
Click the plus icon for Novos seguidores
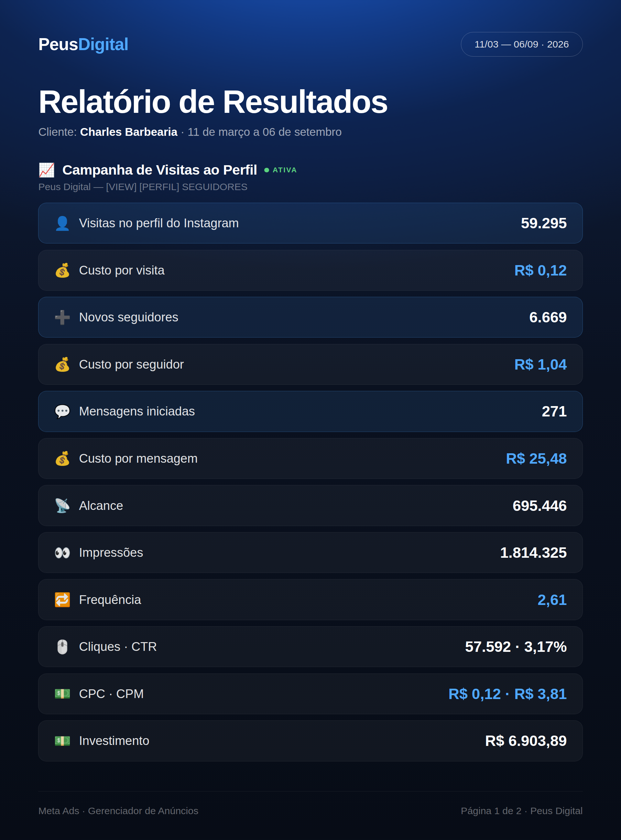tap(62, 317)
